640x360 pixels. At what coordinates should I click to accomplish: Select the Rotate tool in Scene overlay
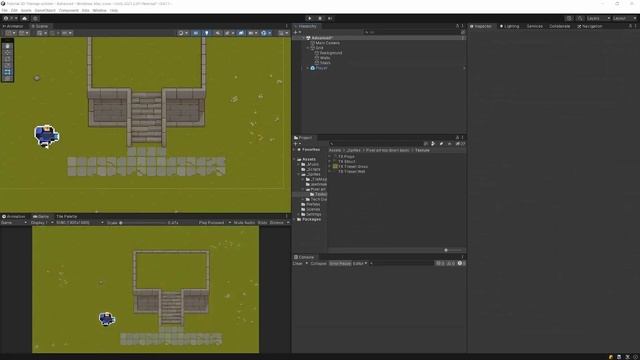pos(8,59)
